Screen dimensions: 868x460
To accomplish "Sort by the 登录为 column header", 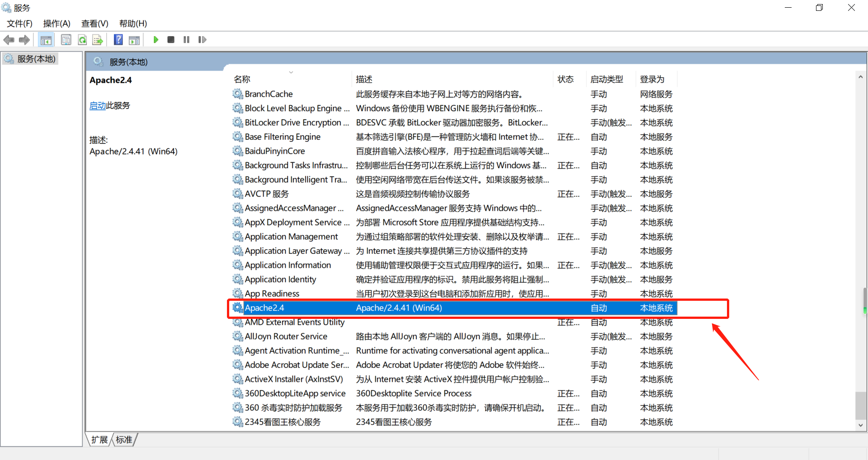I will [656, 79].
